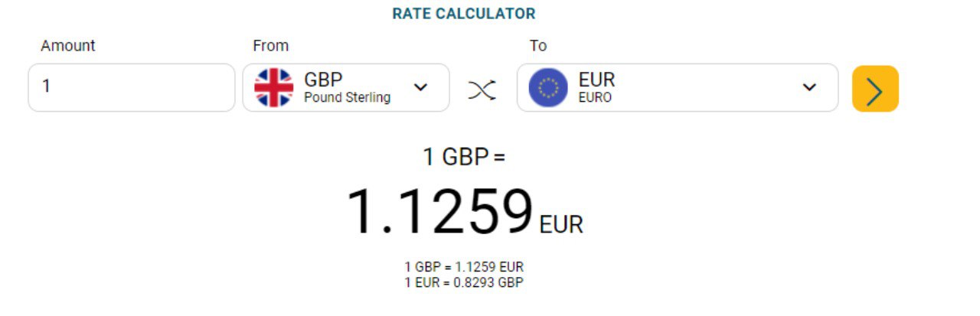Viewport: 980px width, 316px height.
Task: Focus the Amount input field
Action: [131, 87]
